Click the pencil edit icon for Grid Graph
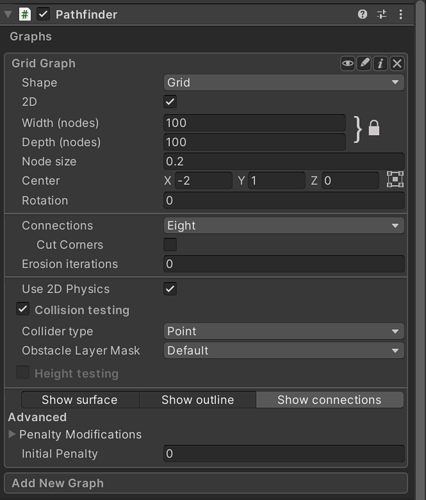 point(364,63)
